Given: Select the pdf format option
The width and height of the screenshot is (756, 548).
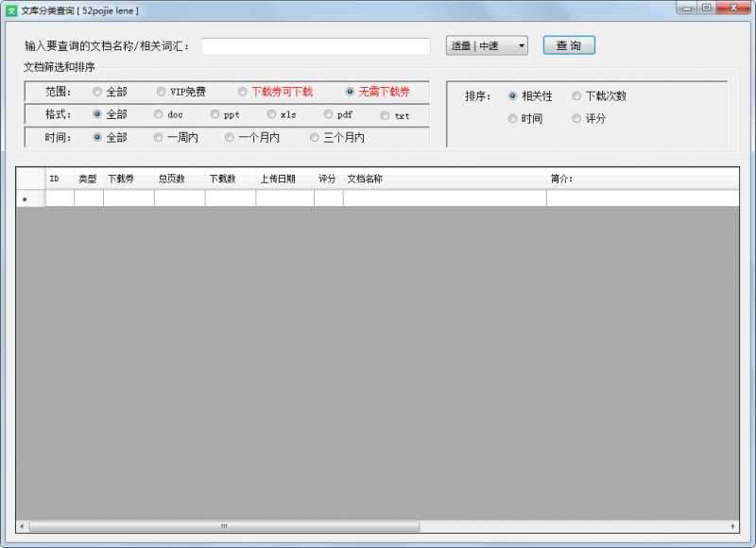Looking at the screenshot, I should tap(328, 113).
